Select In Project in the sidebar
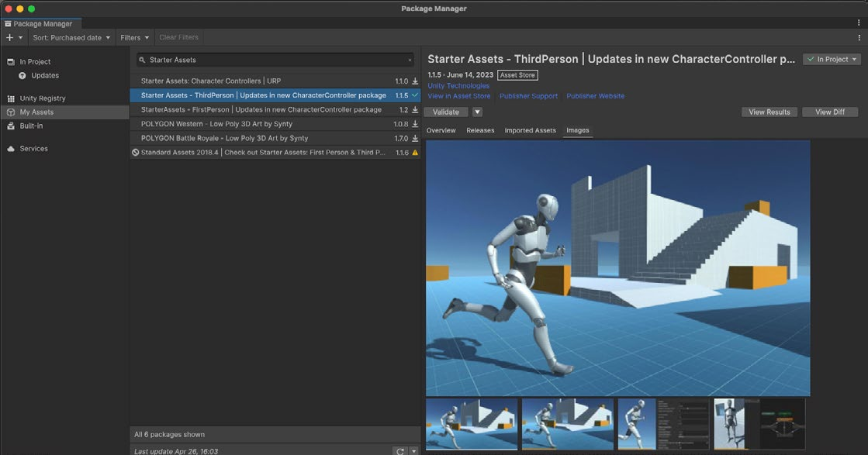 tap(35, 61)
